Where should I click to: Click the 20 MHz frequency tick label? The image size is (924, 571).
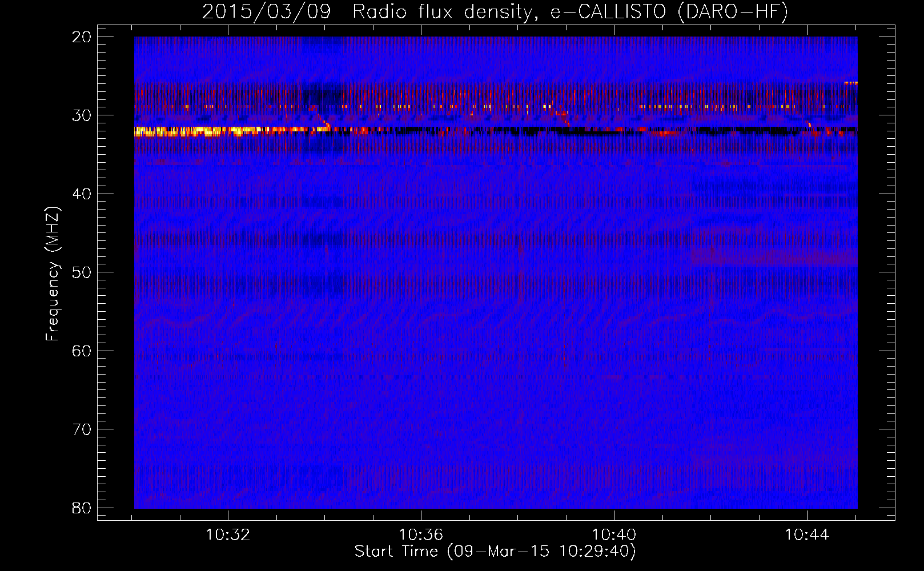tap(82, 37)
